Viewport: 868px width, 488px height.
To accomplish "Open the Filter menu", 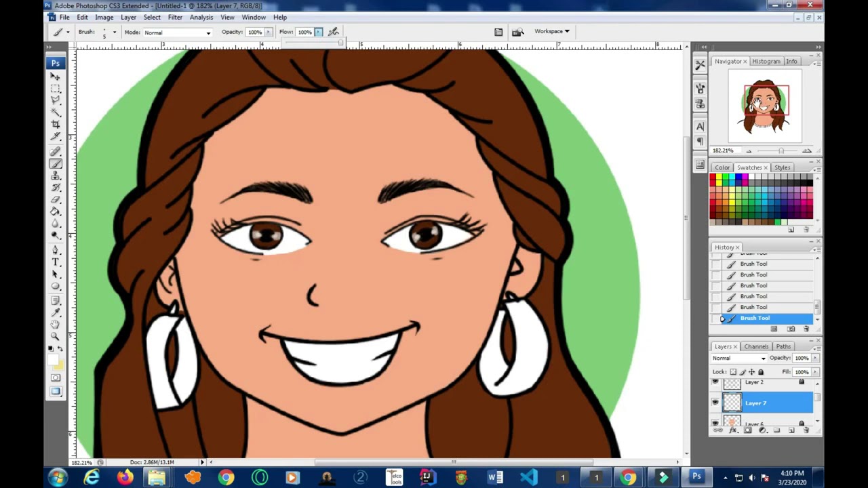I will [x=175, y=17].
